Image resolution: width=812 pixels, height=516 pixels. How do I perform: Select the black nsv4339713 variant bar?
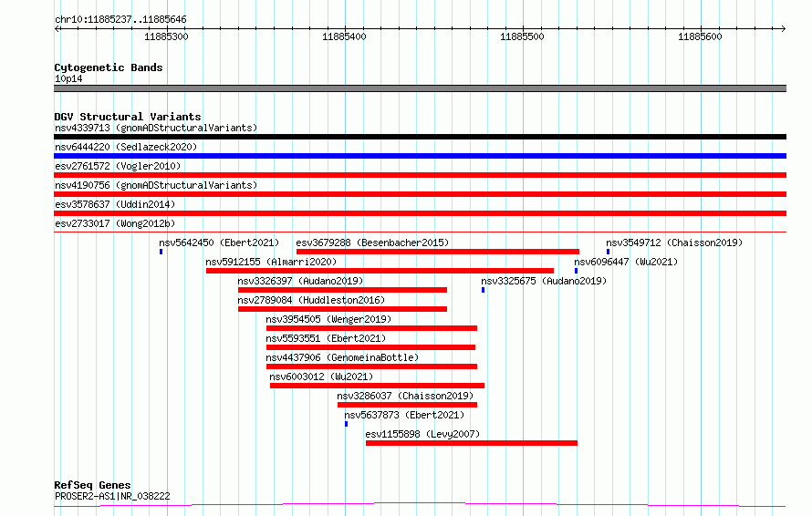tap(420, 137)
